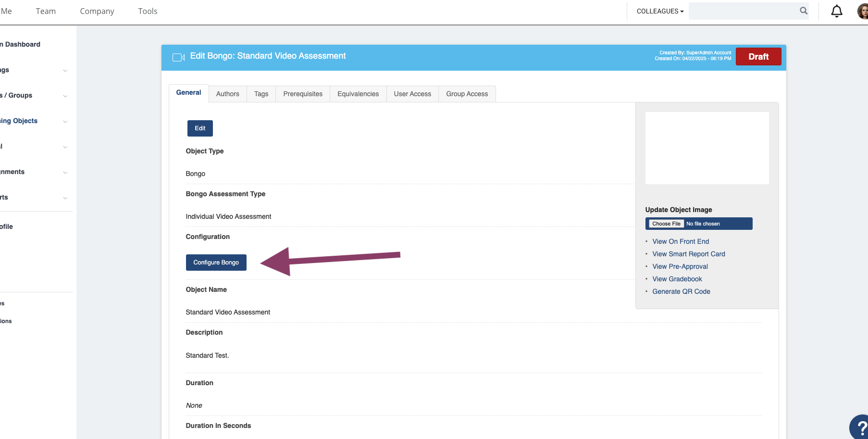Click the 'No file chosen' text
The image size is (868, 439).
click(703, 224)
